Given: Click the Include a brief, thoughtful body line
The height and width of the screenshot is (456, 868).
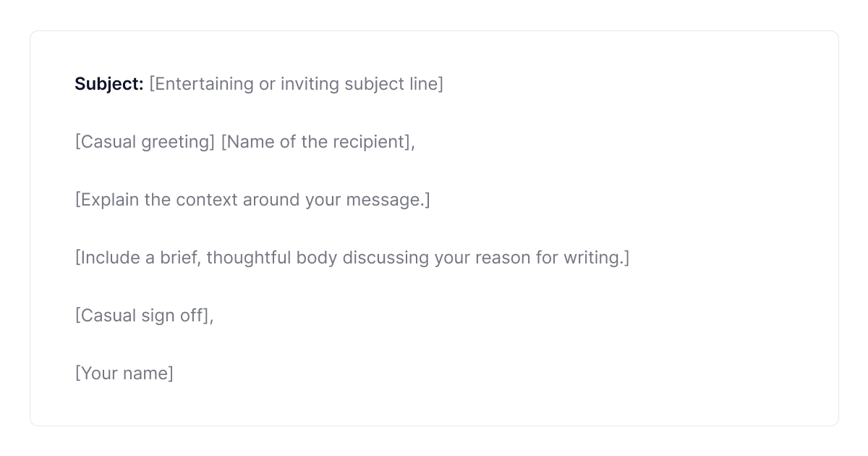Looking at the screenshot, I should click(x=352, y=258).
